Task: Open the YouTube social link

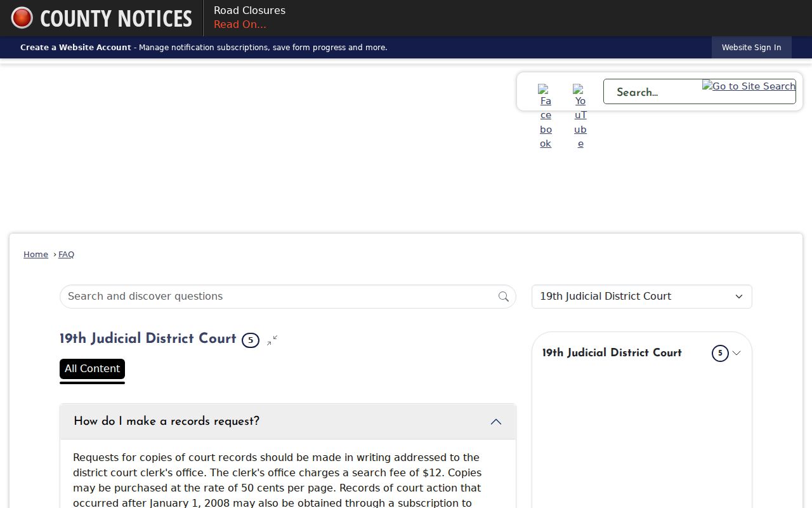Action: [580, 117]
